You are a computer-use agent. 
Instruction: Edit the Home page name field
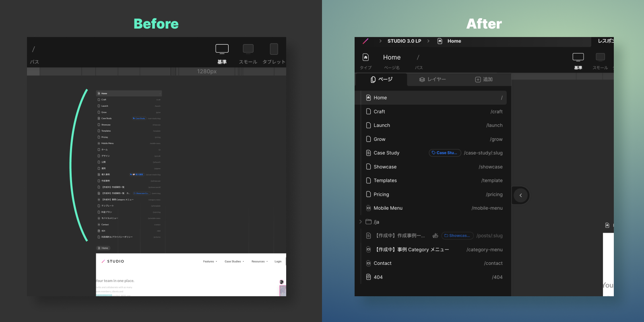(392, 57)
